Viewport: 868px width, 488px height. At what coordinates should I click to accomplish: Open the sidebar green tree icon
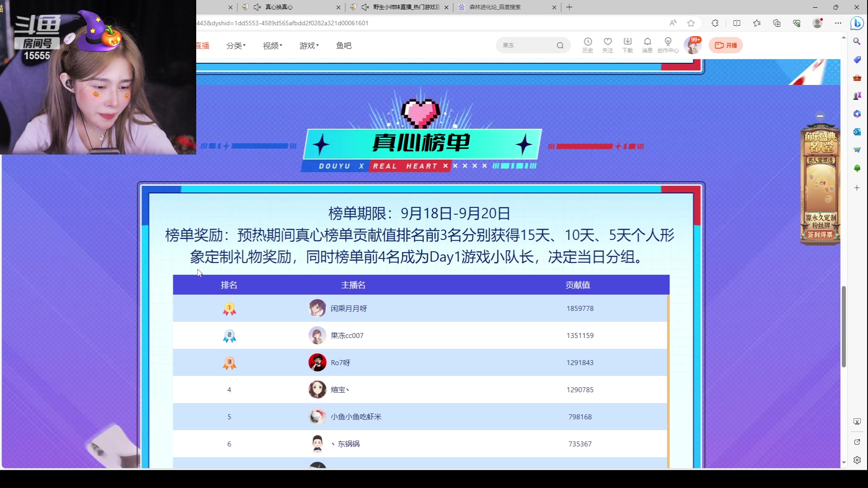[857, 168]
